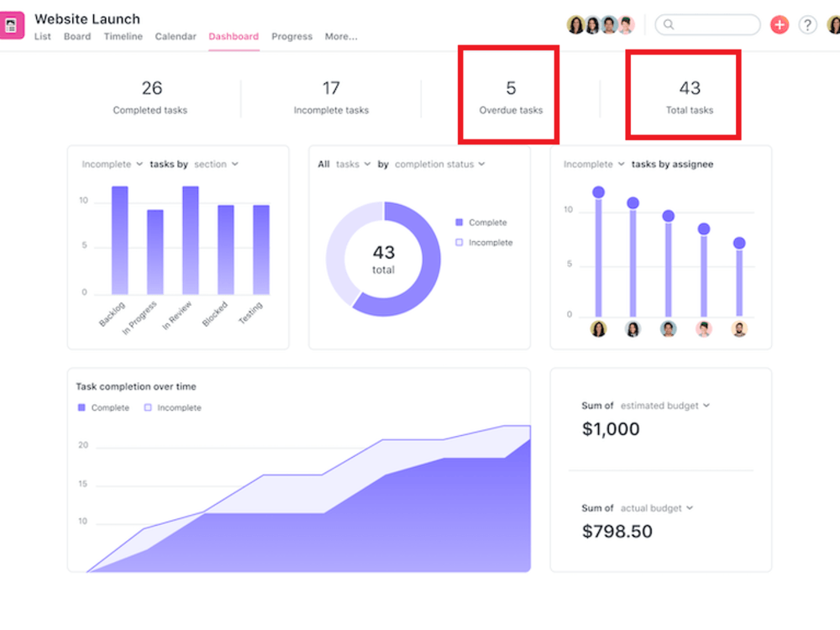Select the Dashboard tab

234,36
